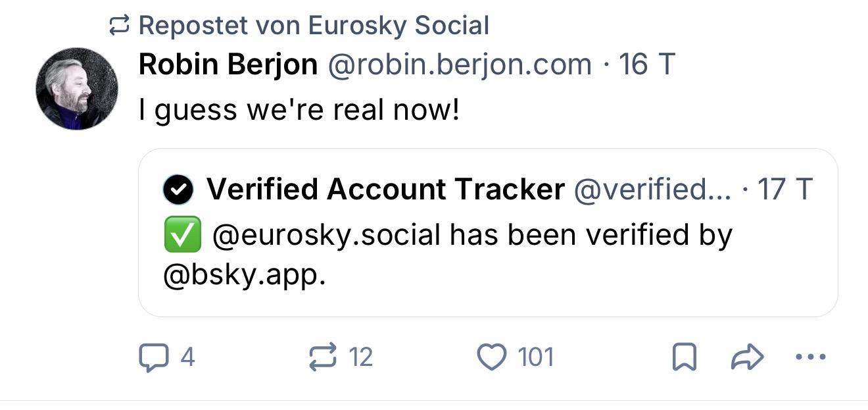The image size is (868, 410).
Task: Follow the @bsky.app mention
Action: (243, 275)
